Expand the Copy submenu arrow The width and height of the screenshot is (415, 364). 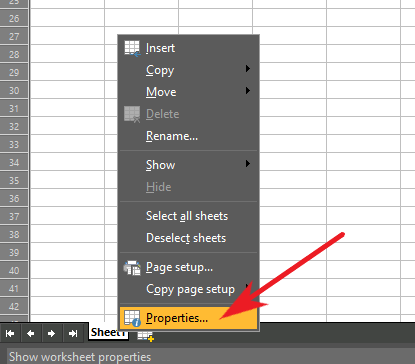coord(248,69)
